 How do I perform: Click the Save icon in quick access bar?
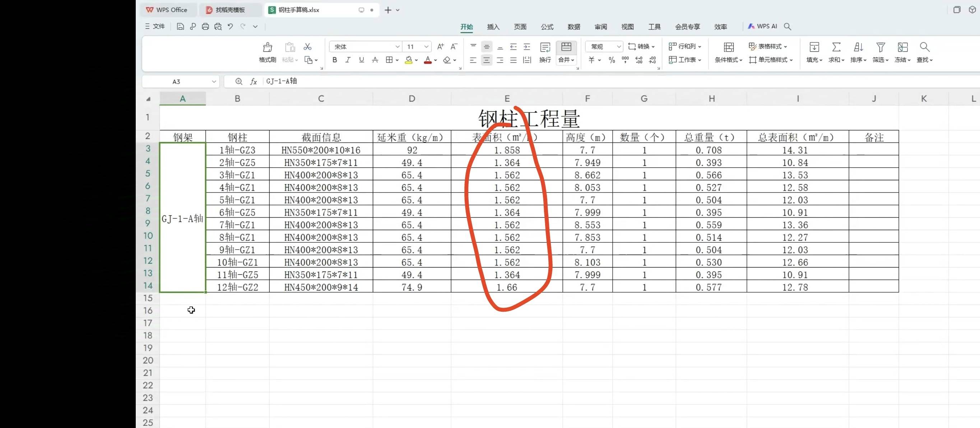180,27
